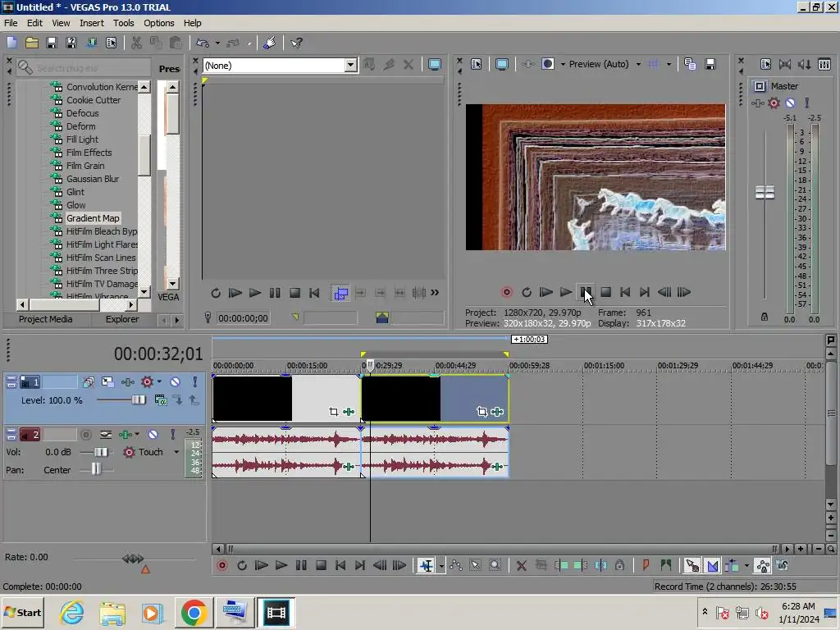Toggle loop playback in timeline transport

coord(242,565)
